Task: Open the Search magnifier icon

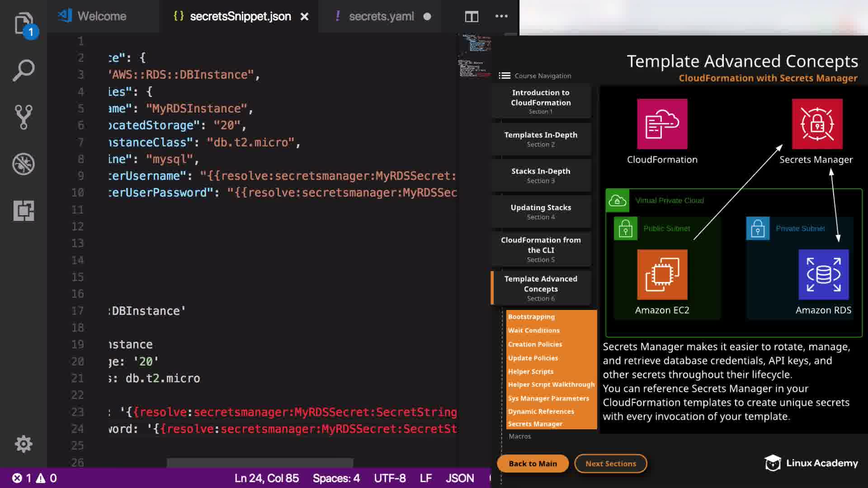Action: click(x=24, y=70)
